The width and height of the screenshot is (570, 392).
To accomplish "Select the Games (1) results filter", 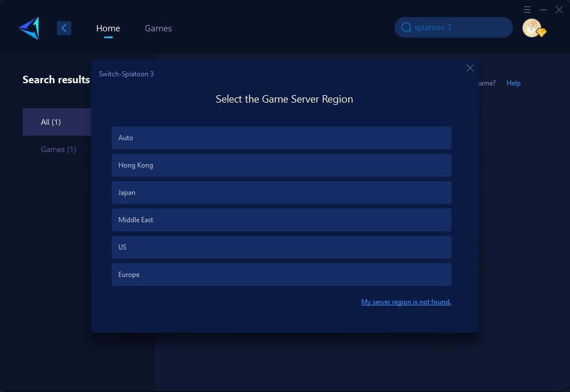I will (58, 149).
